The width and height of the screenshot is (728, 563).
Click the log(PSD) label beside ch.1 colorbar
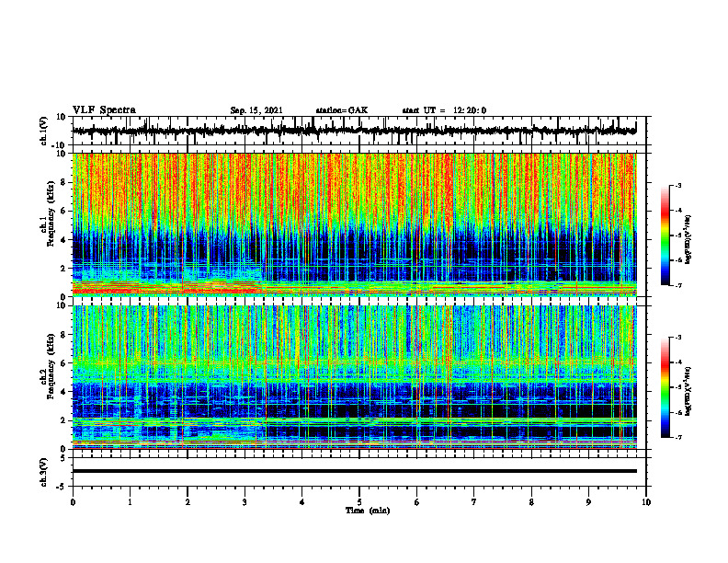(688, 240)
